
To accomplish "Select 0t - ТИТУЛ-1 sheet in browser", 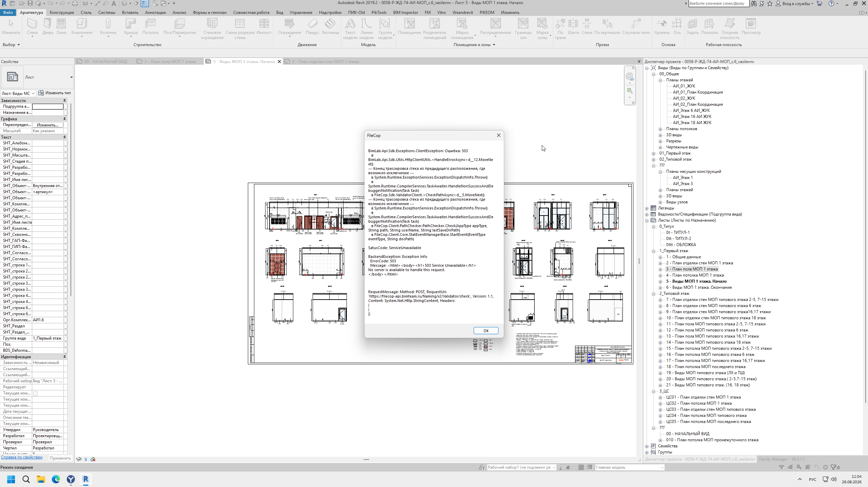I will [x=678, y=232].
